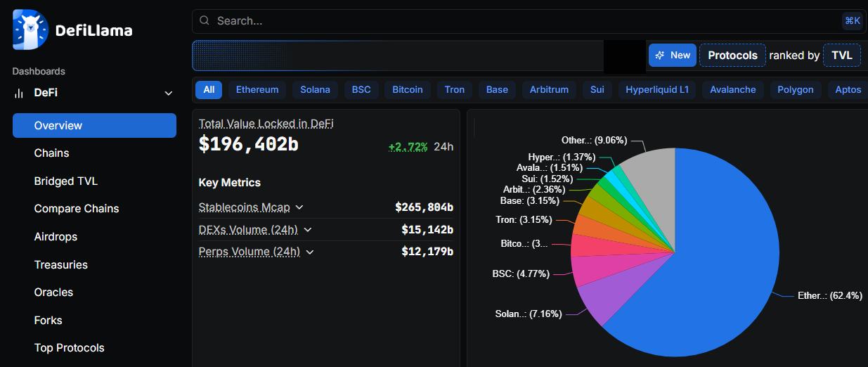Focus the Search input field

(x=520, y=21)
